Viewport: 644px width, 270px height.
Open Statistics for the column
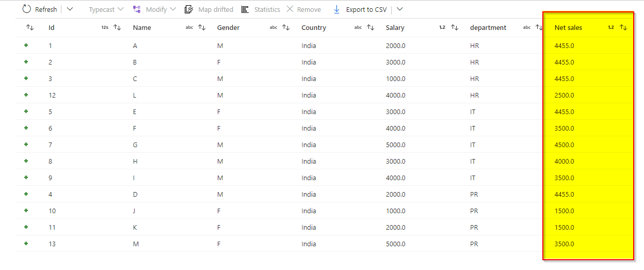point(261,9)
